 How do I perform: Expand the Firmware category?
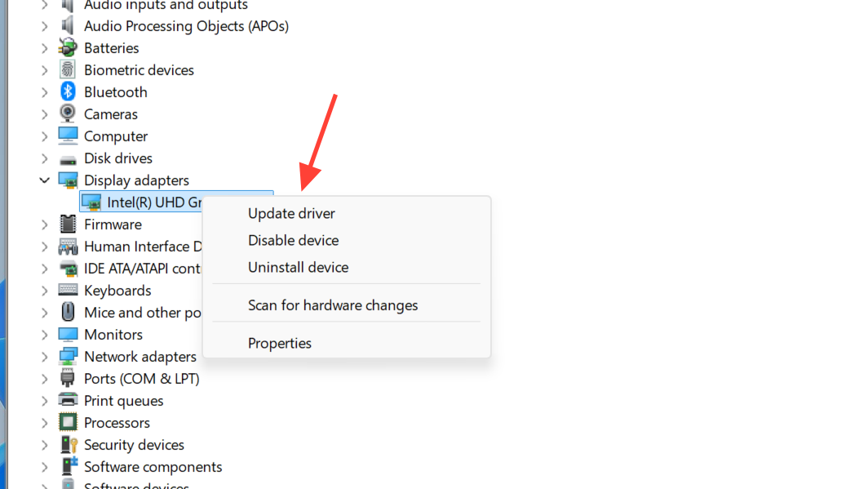pos(45,224)
